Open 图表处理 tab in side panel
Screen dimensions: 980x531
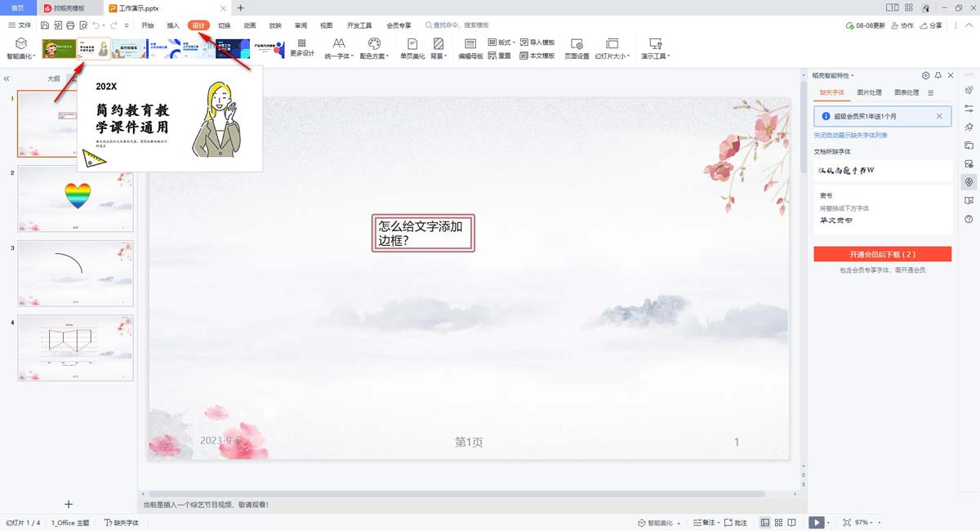(x=906, y=92)
